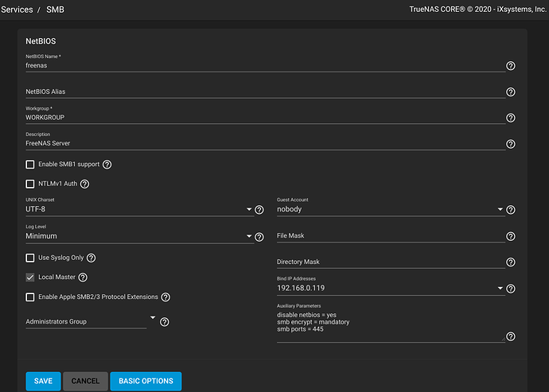Click Workgroup field containing WORKGROUP
The image size is (549, 392).
pos(266,118)
